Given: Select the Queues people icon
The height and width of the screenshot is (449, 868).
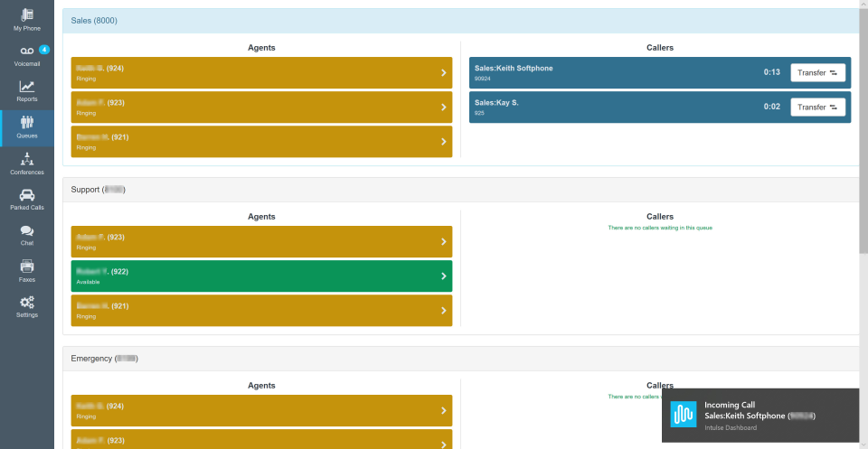Looking at the screenshot, I should coord(26,122).
